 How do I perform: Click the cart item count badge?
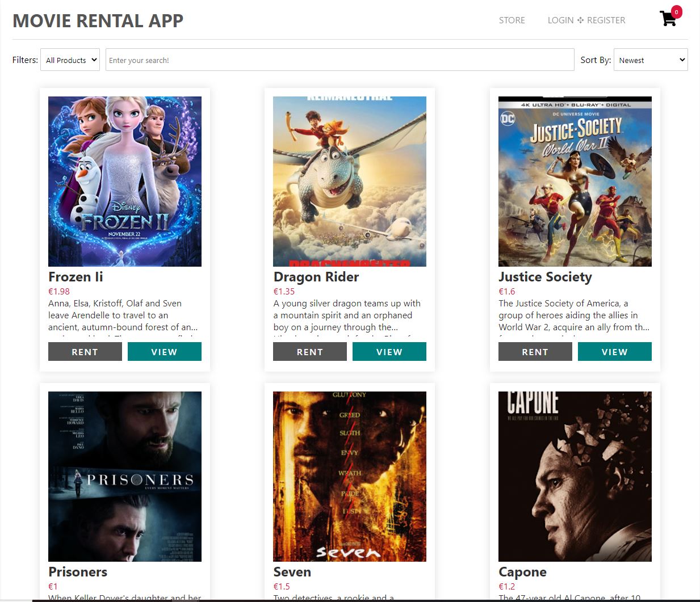(x=676, y=10)
